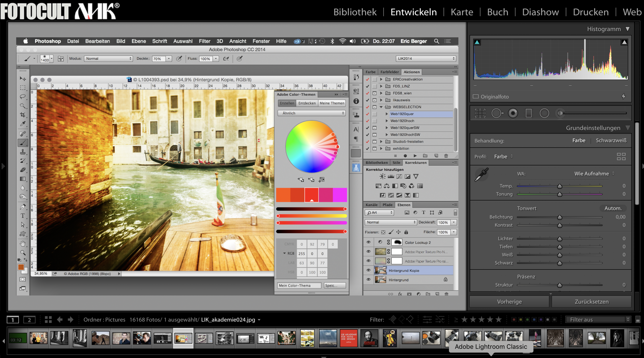Click the Speic... save theme button
This screenshot has height=358, width=644.
335,286
